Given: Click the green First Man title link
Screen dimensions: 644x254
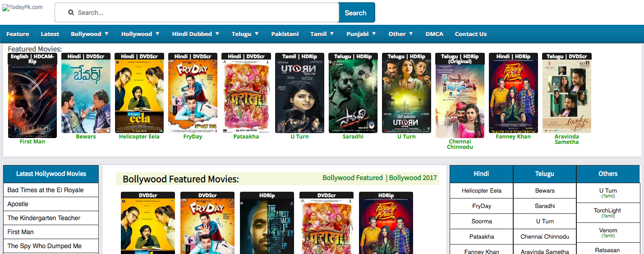Looking at the screenshot, I should [x=32, y=142].
